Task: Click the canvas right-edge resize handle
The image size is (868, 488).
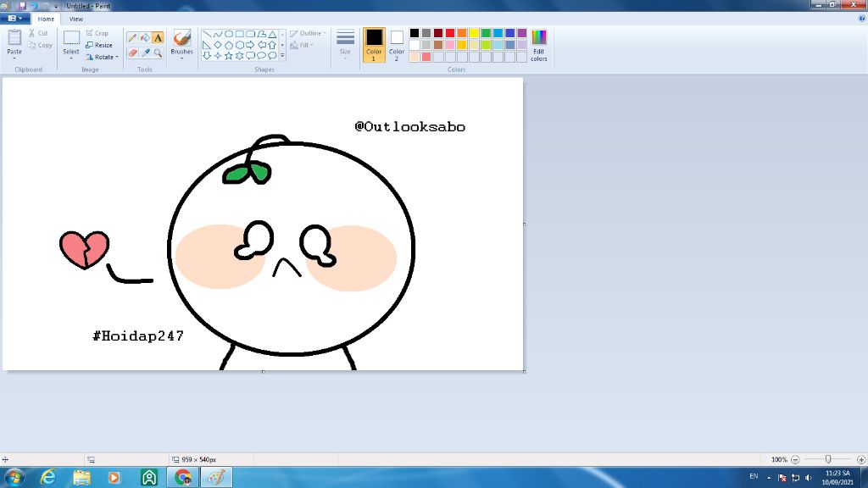Action: [x=524, y=224]
